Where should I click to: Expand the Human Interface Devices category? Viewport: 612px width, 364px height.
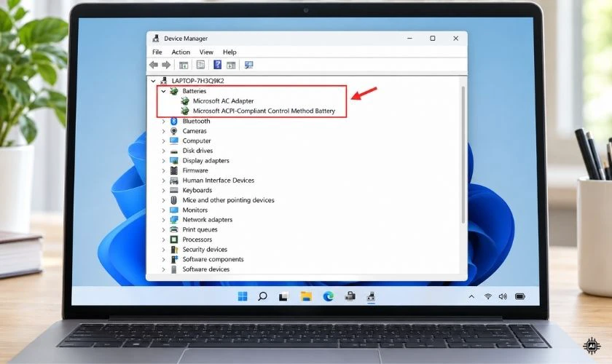(x=163, y=181)
